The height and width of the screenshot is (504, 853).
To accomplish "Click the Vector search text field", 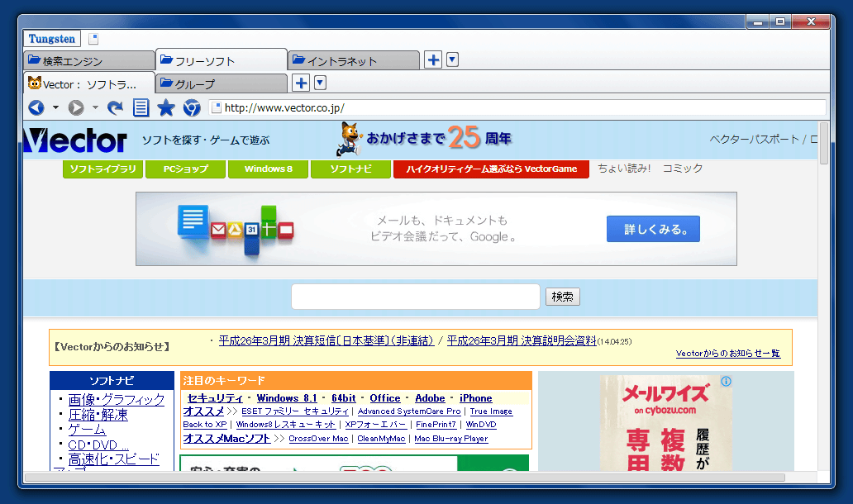I will click(x=416, y=297).
